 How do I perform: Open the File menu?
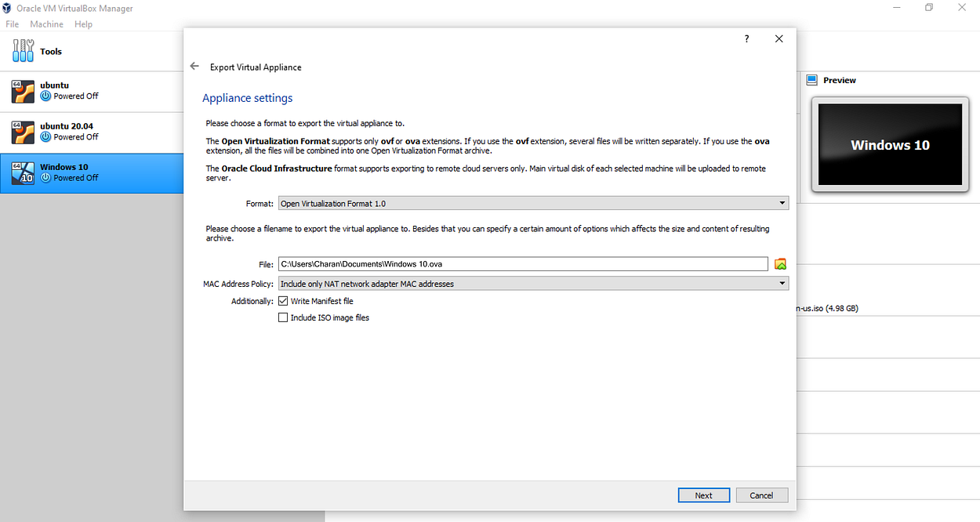coord(13,24)
